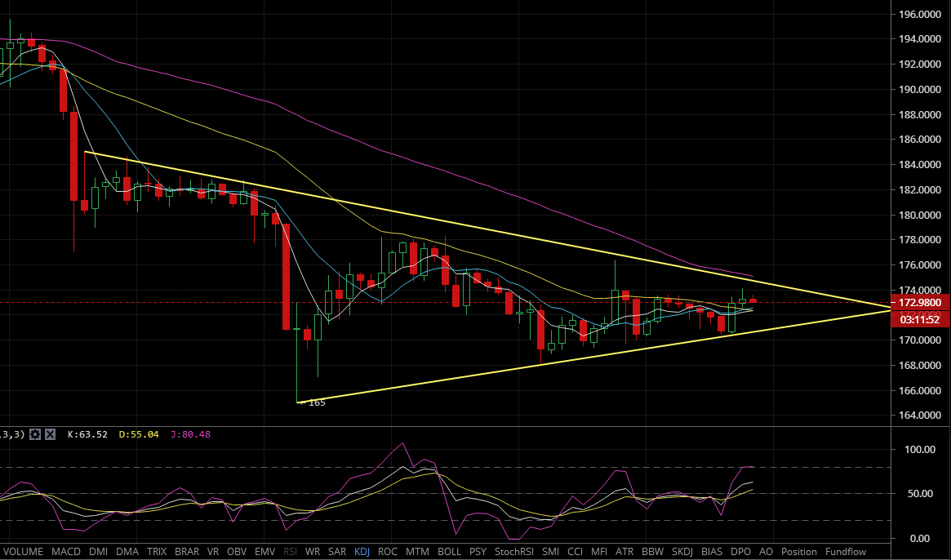Click the active KDJ tab
This screenshot has height=560, width=951.
(362, 552)
